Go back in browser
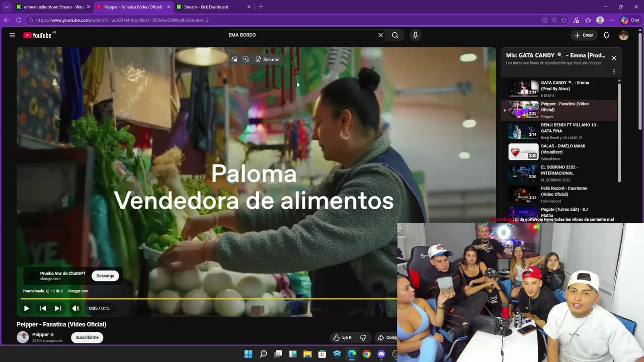Screen dimensions: 644x362 click(7, 20)
